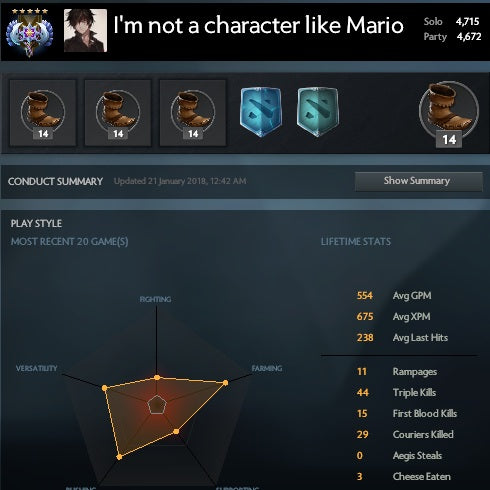
Task: Open the large boot badge on right
Action: pos(449,114)
